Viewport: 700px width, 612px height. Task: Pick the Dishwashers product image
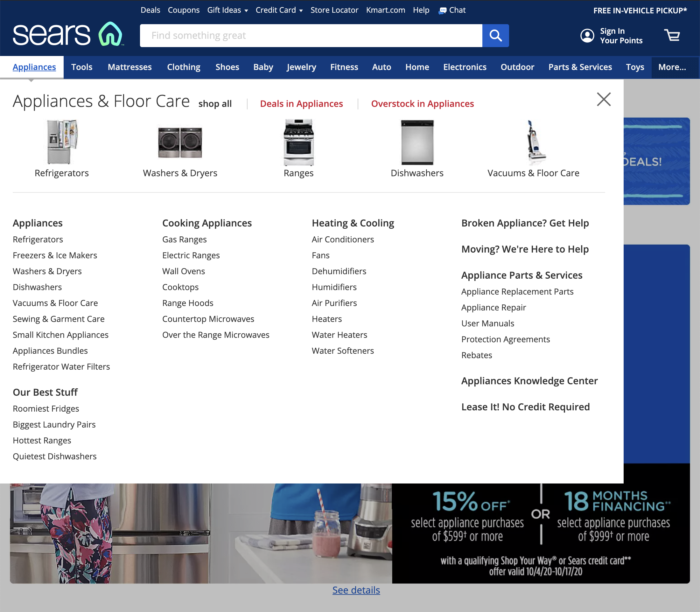pyautogui.click(x=417, y=142)
